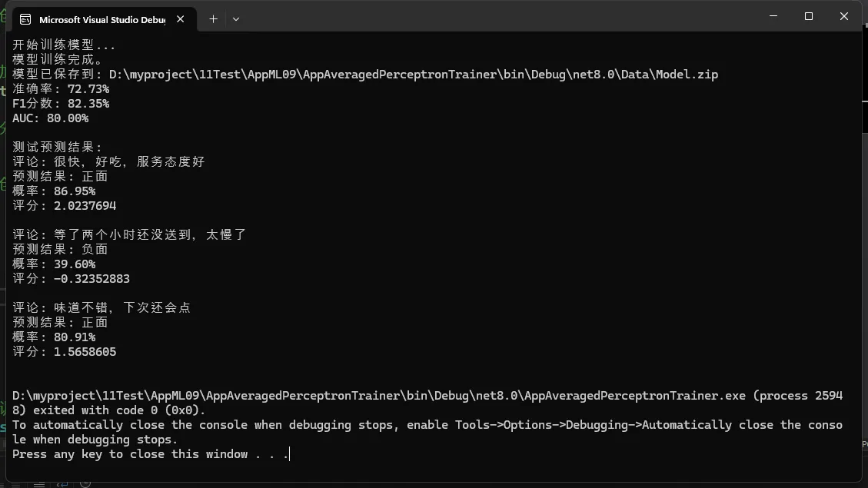
Task: Close the Microsoft Visual Studio Debug tab
Action: click(183, 19)
